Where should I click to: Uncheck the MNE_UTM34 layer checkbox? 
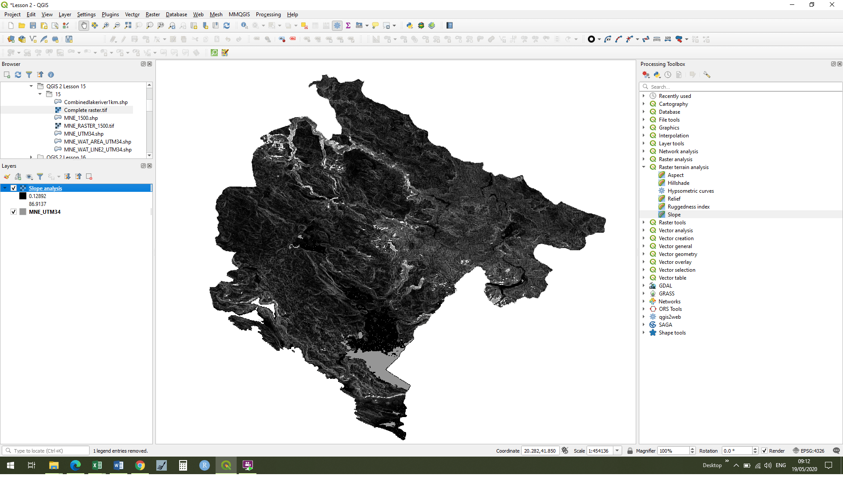[x=13, y=212]
